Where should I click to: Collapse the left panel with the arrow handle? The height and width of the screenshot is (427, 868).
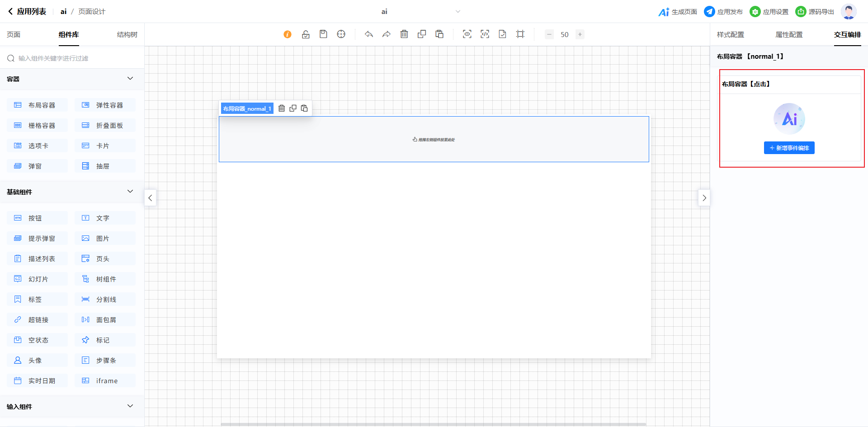[151, 198]
